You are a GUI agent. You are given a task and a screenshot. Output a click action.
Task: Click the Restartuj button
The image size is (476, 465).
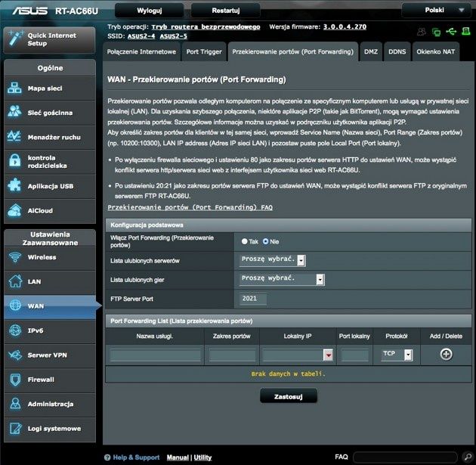click(226, 11)
